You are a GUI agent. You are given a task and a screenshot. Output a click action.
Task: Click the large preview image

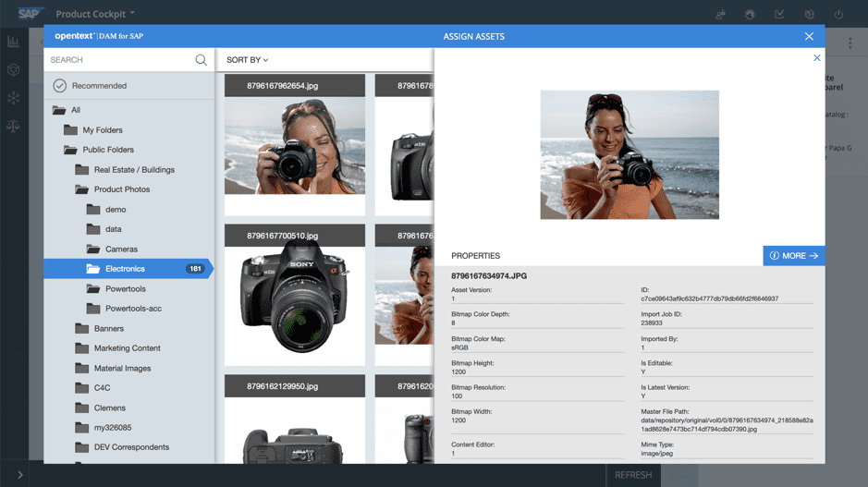tap(630, 155)
